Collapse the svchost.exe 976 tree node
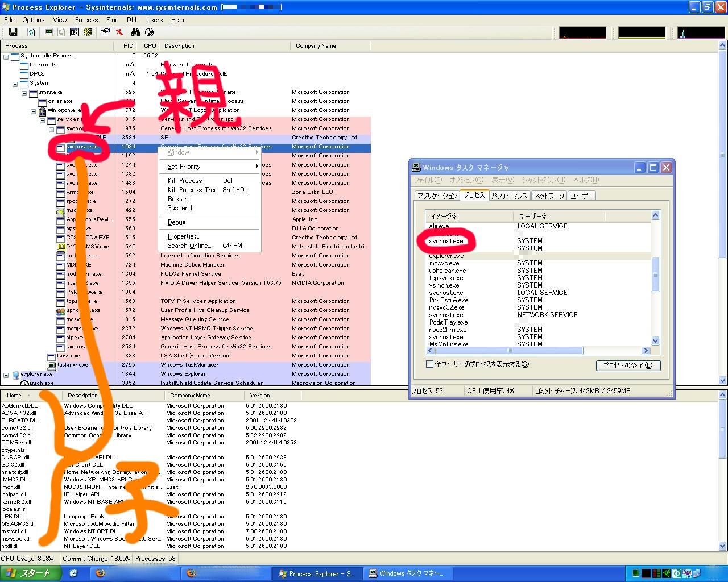Image resolution: width=728 pixels, height=582 pixels. [52, 128]
